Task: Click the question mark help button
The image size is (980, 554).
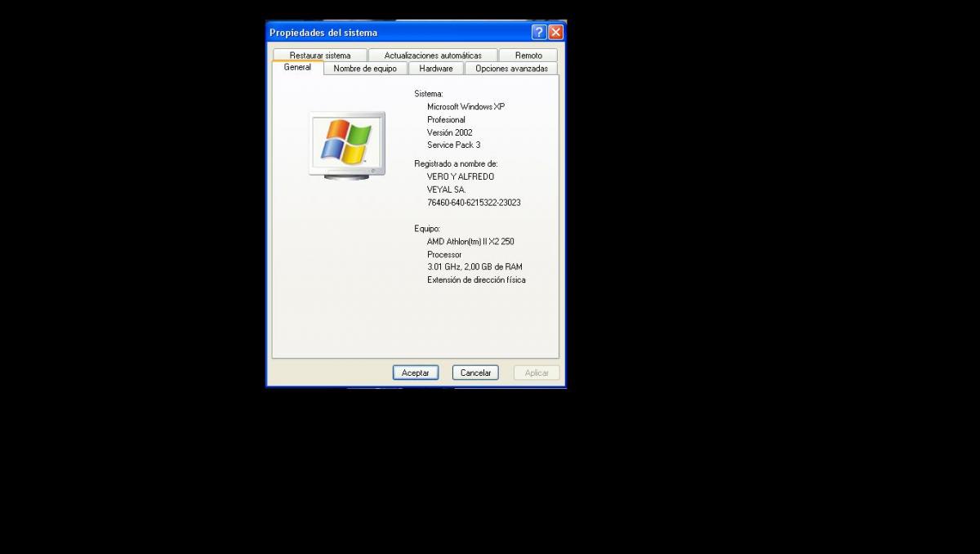Action: point(538,33)
